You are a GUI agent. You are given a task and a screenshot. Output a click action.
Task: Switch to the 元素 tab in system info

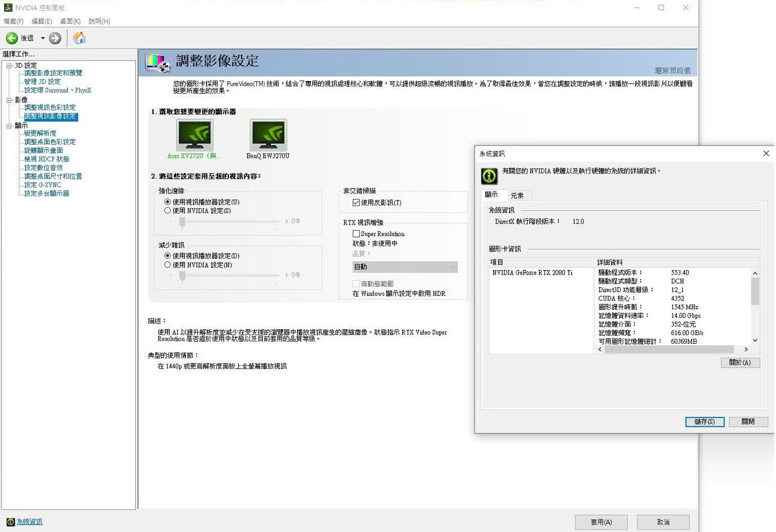pyautogui.click(x=518, y=196)
